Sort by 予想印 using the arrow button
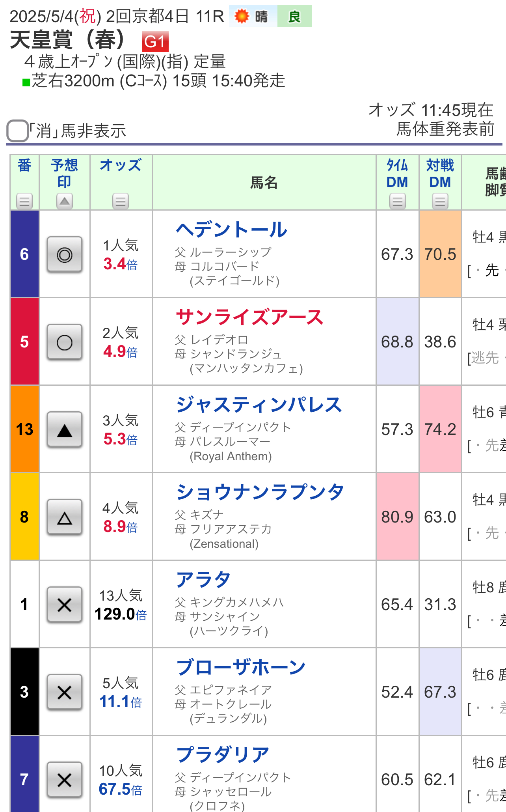 65,201
